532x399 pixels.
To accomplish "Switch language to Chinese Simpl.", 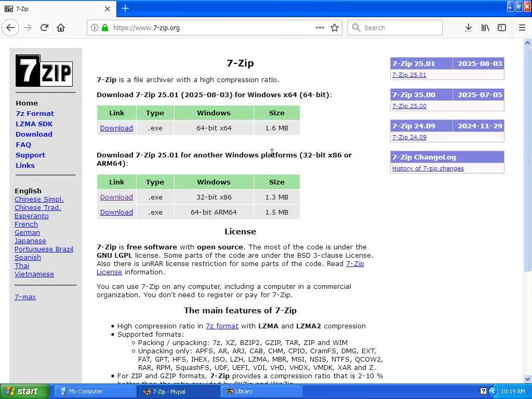I will 39,199.
